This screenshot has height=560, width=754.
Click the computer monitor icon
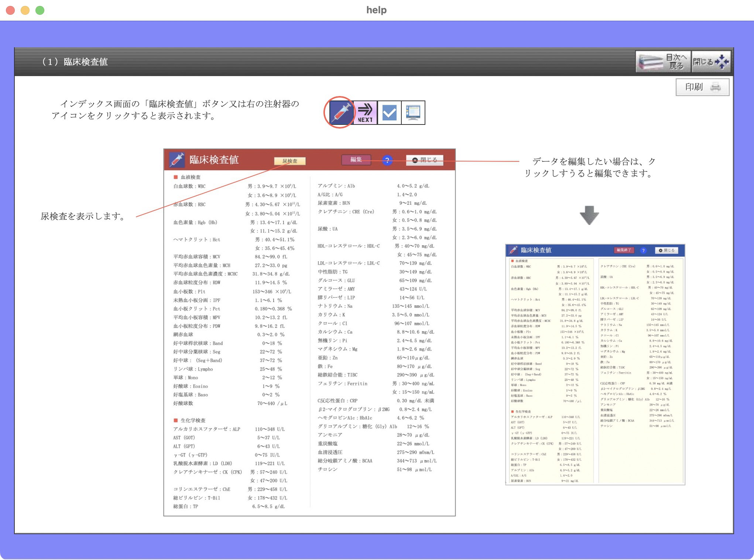click(x=413, y=112)
